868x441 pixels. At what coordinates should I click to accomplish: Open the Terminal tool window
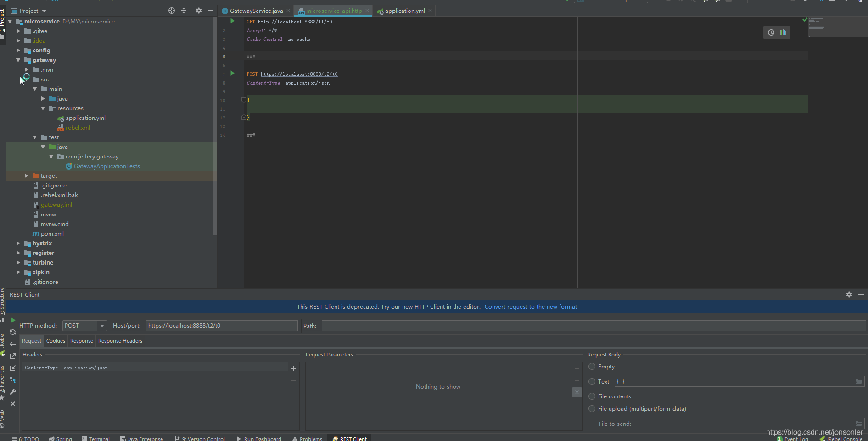95,439
